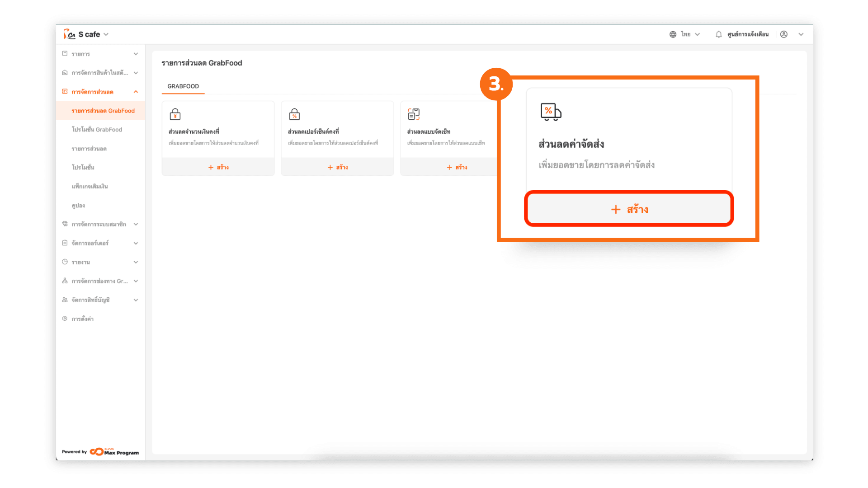The height and width of the screenshot is (488, 868).
Task: Click the S cafe store logo
Action: 69,34
